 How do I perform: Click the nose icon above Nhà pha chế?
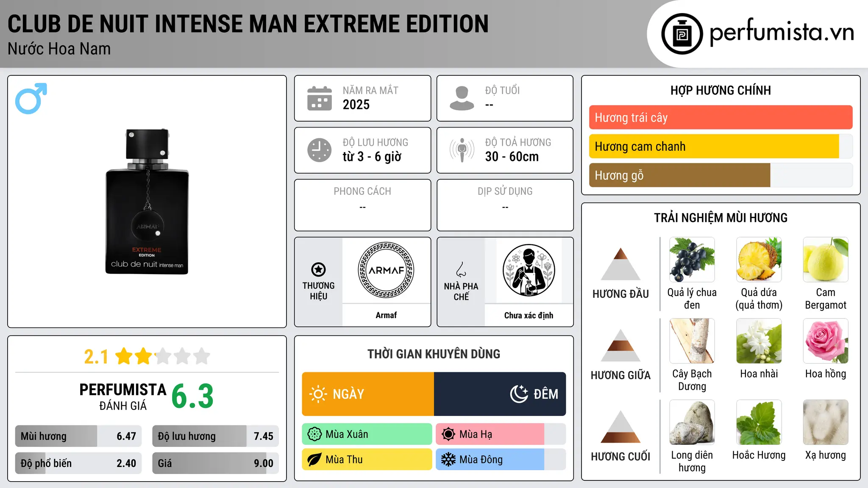(x=461, y=269)
